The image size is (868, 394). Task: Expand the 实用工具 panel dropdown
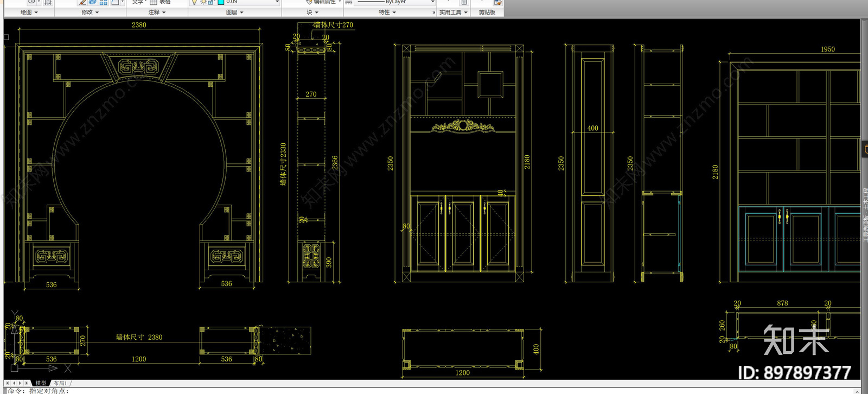[453, 12]
